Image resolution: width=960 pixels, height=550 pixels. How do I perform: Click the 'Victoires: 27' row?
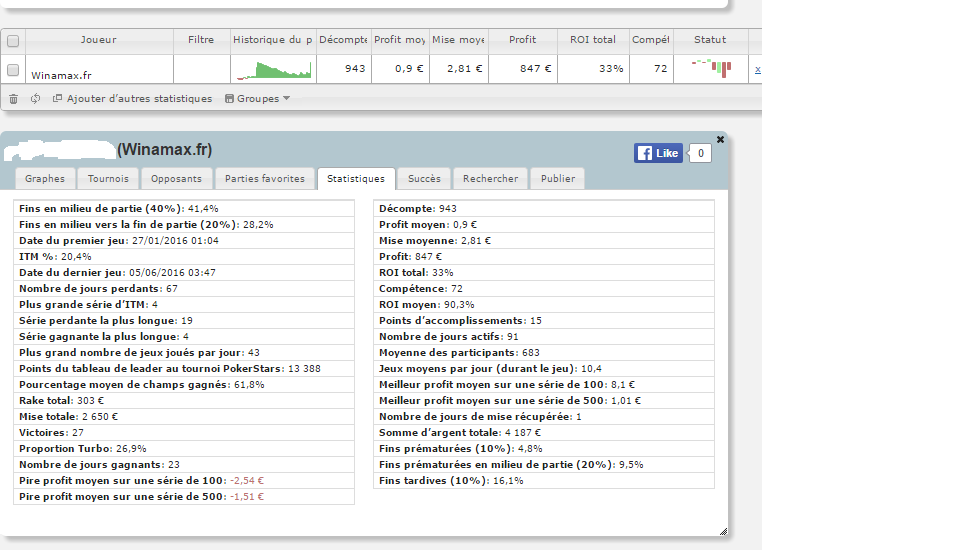[x=184, y=432]
